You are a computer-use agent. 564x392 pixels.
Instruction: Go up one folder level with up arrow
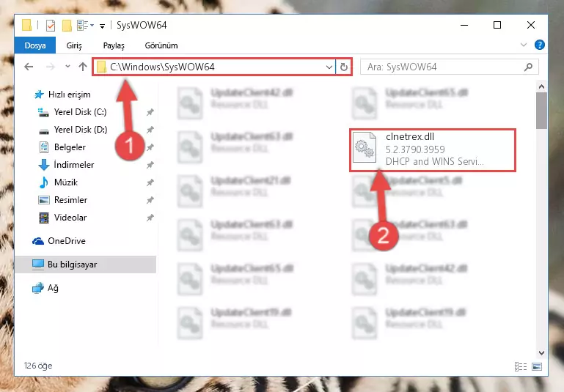(83, 67)
